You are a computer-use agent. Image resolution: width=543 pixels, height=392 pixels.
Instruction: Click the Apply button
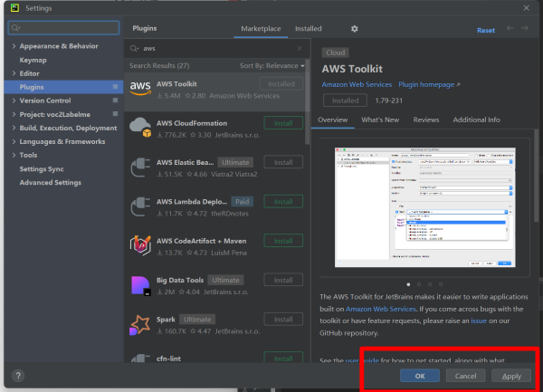[x=511, y=376]
